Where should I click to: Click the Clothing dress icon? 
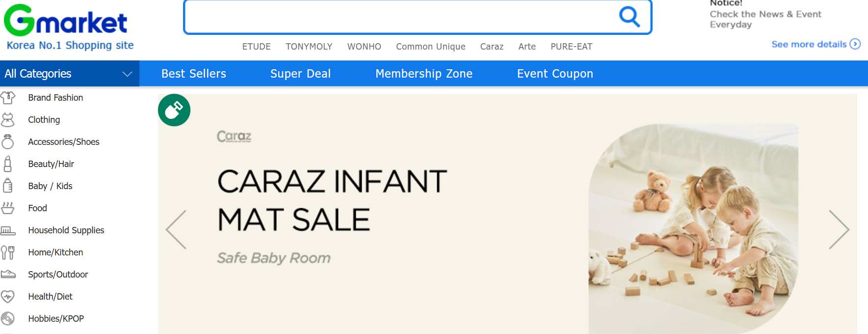[8, 120]
